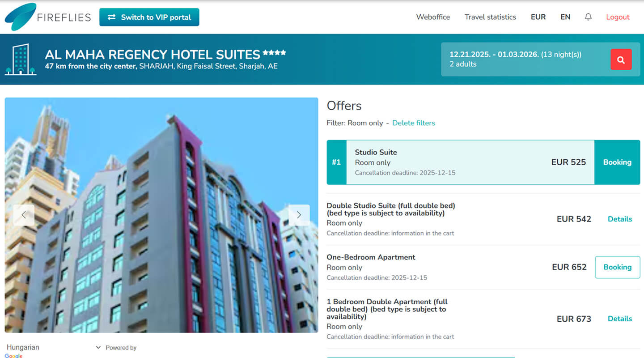This screenshot has width=644, height=358.
Task: Advance to the next hotel photo
Action: [299, 215]
